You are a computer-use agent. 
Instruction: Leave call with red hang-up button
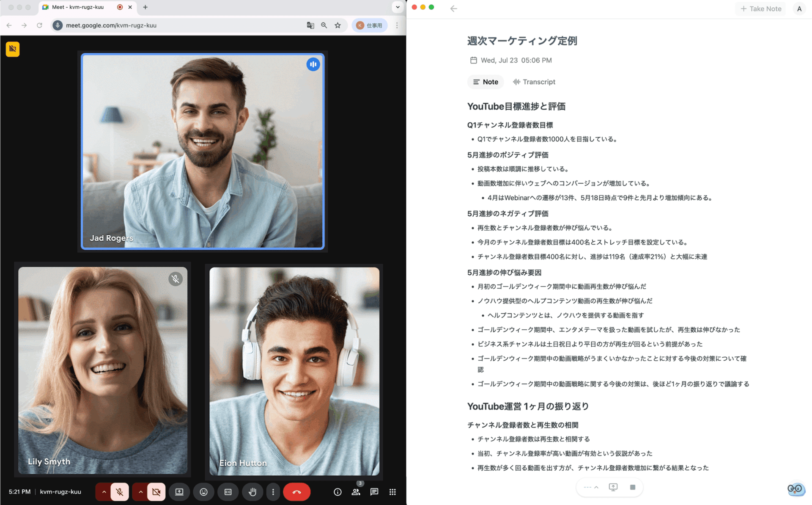[x=297, y=492]
